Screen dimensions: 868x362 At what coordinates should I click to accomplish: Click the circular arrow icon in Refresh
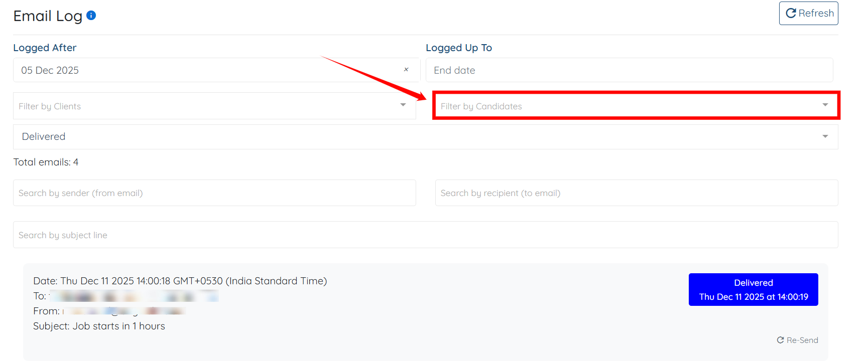(791, 13)
